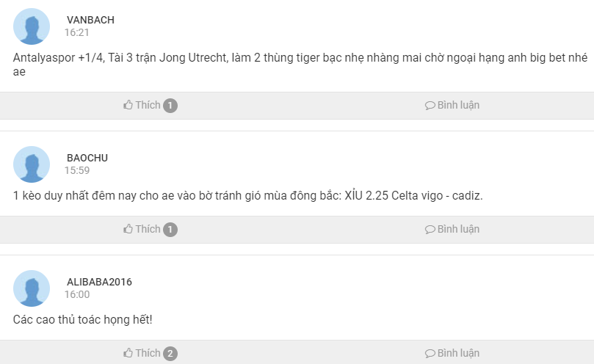Screen dimensions: 594x364
Task: Click VANBACH's profile avatar
Action: [32, 26]
